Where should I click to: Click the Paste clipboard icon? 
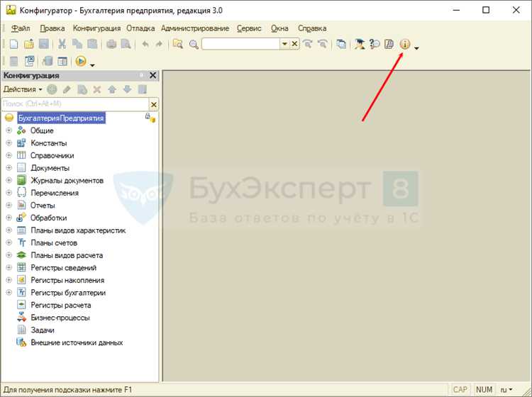(x=92, y=44)
